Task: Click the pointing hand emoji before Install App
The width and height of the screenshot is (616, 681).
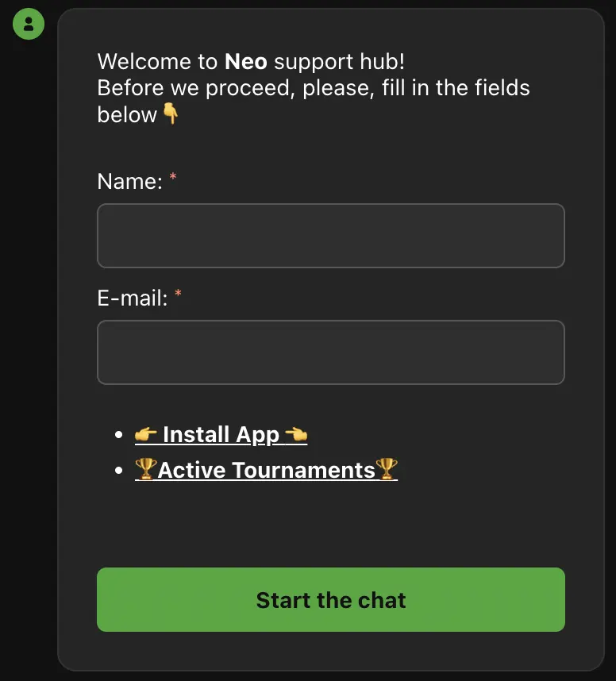Action: click(x=146, y=435)
